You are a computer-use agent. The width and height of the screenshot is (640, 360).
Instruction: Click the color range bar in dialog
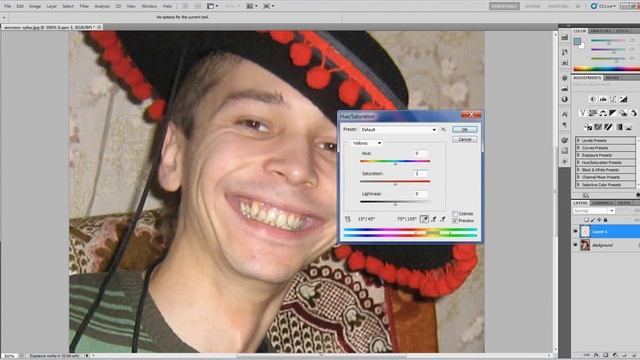(x=410, y=233)
